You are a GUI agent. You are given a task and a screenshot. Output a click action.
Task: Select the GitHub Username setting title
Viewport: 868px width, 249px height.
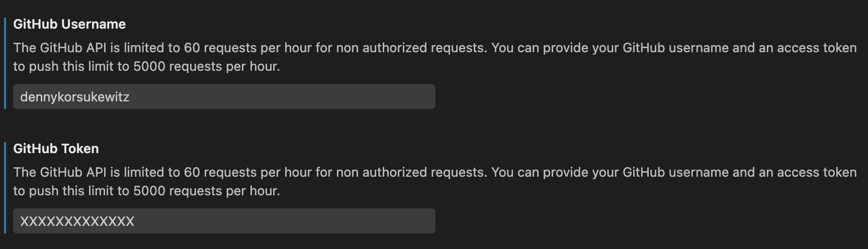(69, 24)
